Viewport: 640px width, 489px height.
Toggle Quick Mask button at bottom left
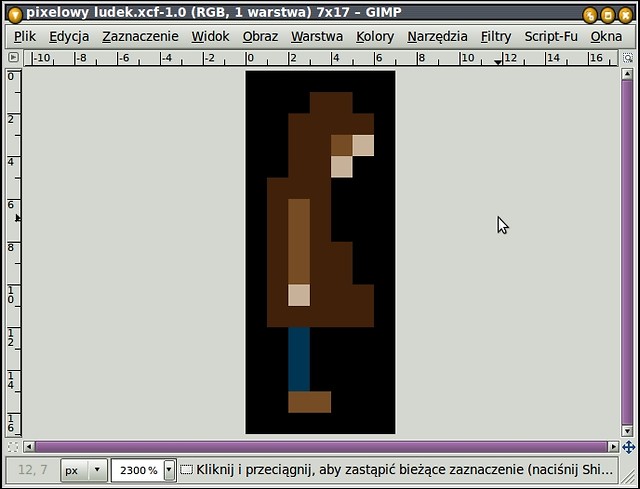point(13,447)
